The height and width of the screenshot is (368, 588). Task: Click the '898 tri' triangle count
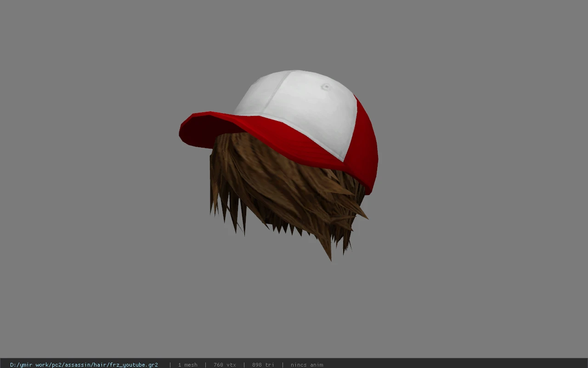263,365
